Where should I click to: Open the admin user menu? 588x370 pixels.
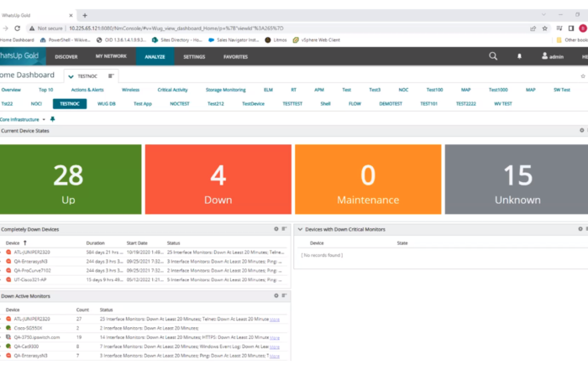pos(553,56)
